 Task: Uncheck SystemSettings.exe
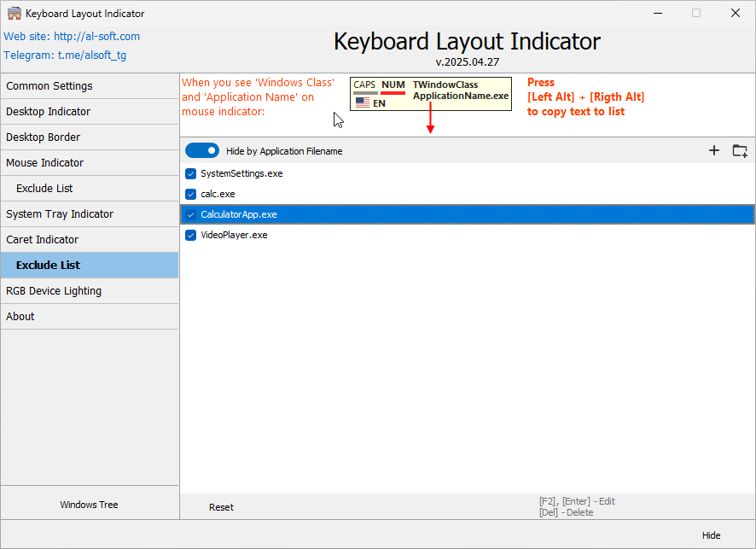[x=189, y=173]
